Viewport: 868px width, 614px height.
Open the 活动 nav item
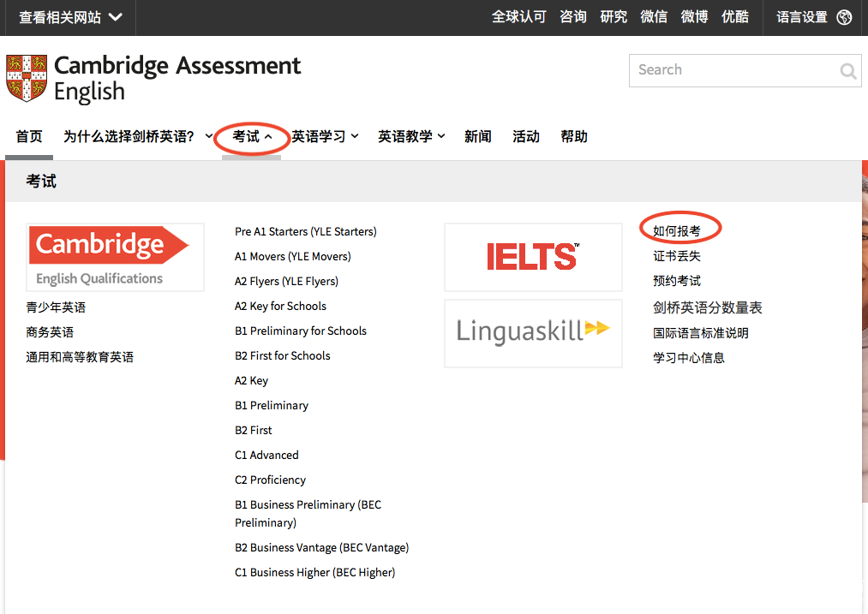[x=526, y=137]
